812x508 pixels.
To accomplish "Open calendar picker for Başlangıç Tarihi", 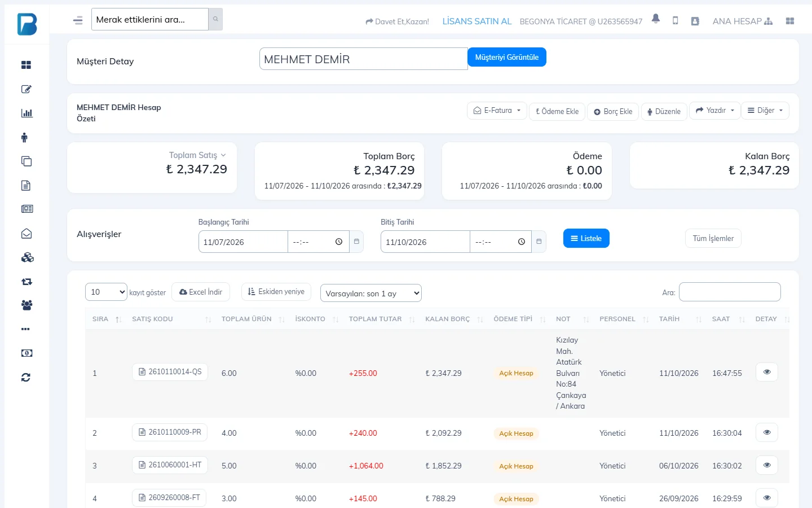I will 356,242.
